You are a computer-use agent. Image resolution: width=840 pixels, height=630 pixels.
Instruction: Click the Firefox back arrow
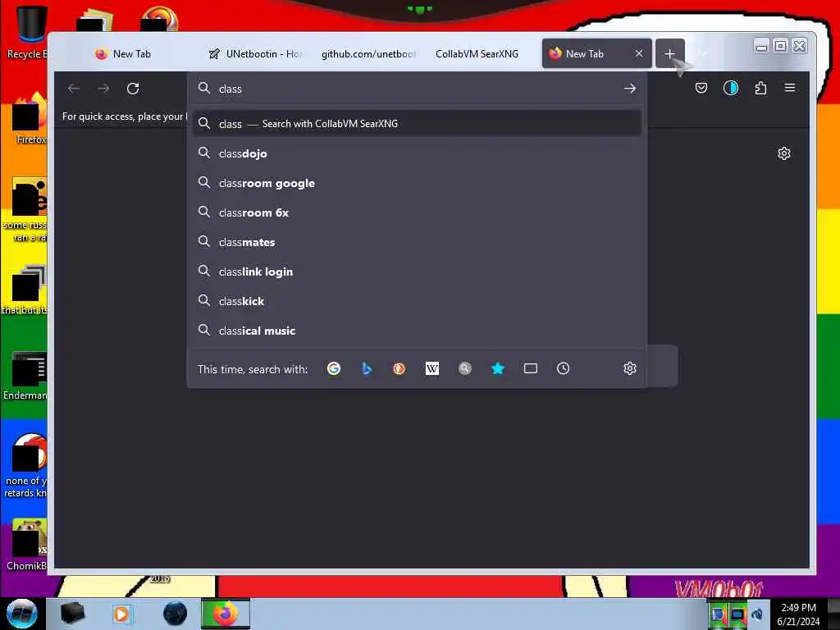click(74, 89)
